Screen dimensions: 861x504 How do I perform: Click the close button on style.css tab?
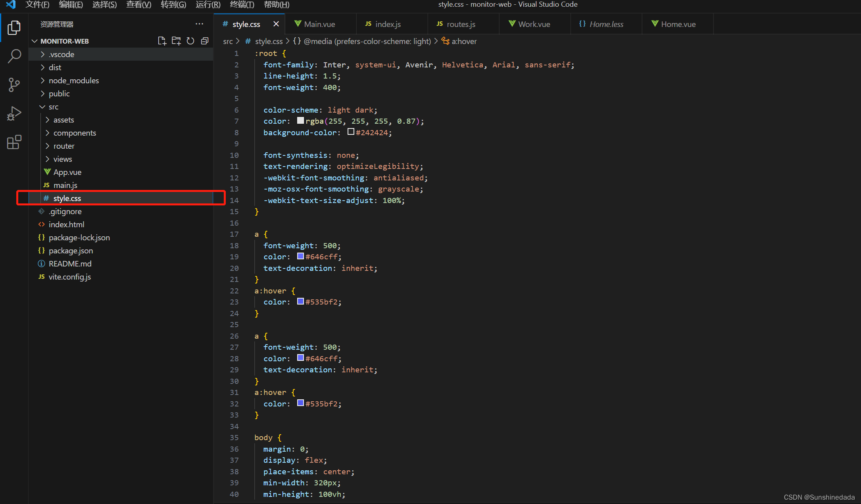pos(276,24)
